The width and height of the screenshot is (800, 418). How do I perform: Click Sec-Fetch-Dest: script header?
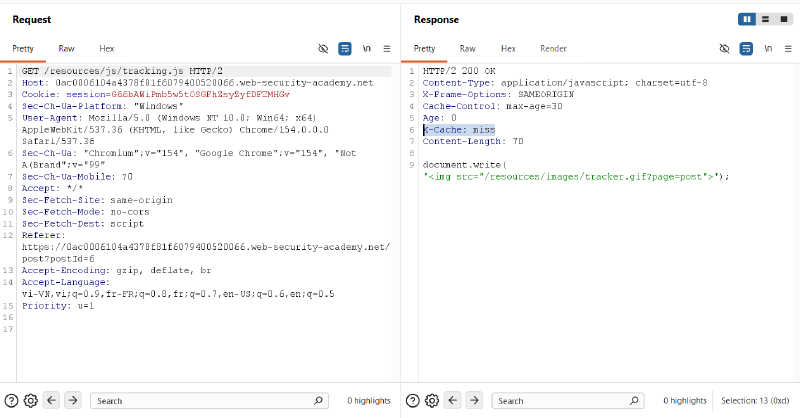[x=83, y=224]
